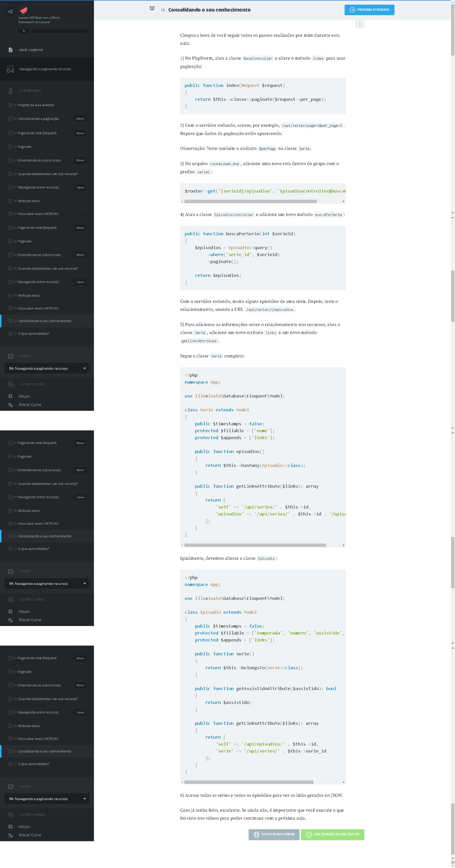Click the book icon for Projeto da aula anterior
The width and height of the screenshot is (455, 868).
(x=11, y=105)
